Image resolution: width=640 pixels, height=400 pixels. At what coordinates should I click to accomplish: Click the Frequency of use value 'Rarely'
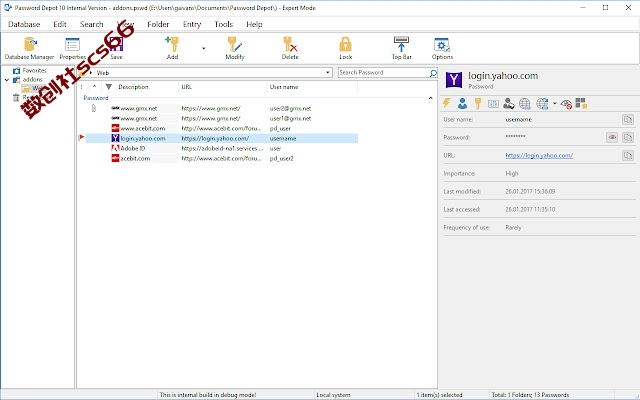(513, 227)
